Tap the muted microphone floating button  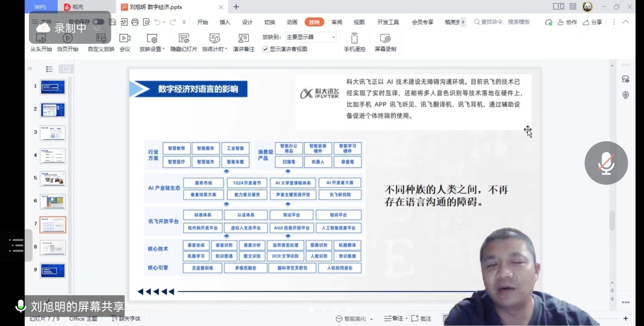pyautogui.click(x=606, y=163)
